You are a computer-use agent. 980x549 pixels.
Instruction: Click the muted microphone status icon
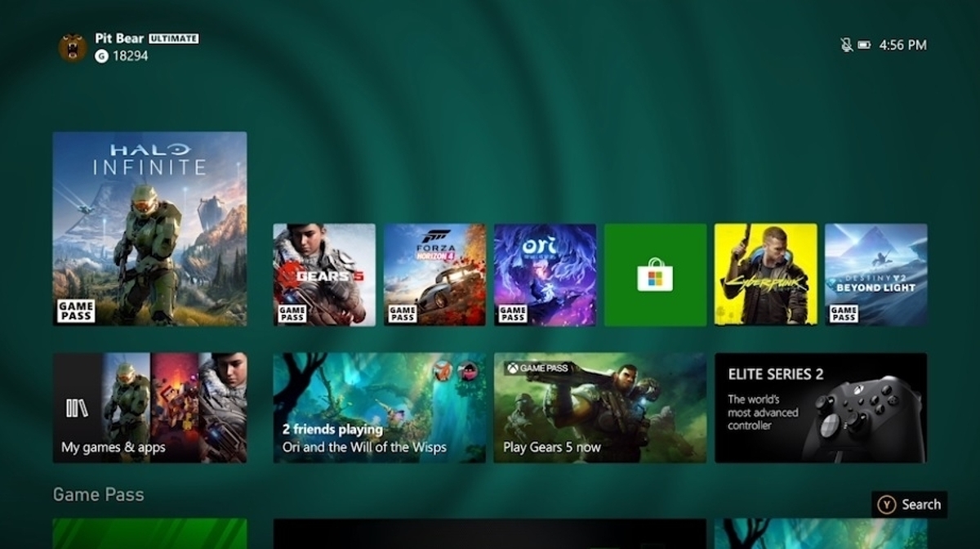pyautogui.click(x=846, y=45)
